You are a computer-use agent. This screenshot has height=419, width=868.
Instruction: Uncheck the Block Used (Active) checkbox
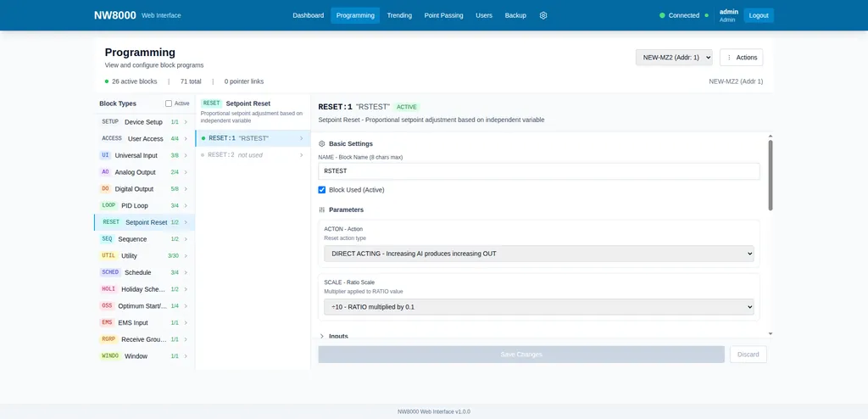(x=321, y=189)
